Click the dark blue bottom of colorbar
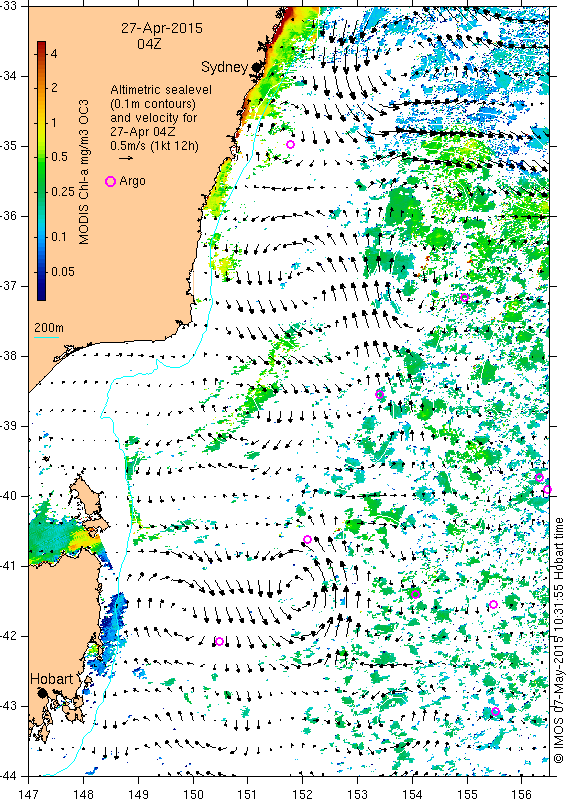The image size is (570, 800). [41, 294]
